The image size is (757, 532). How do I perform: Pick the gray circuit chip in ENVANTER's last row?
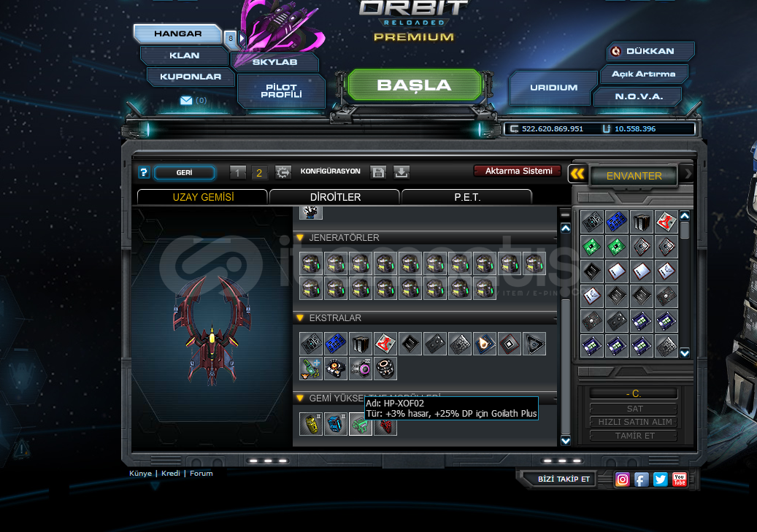[x=666, y=346]
